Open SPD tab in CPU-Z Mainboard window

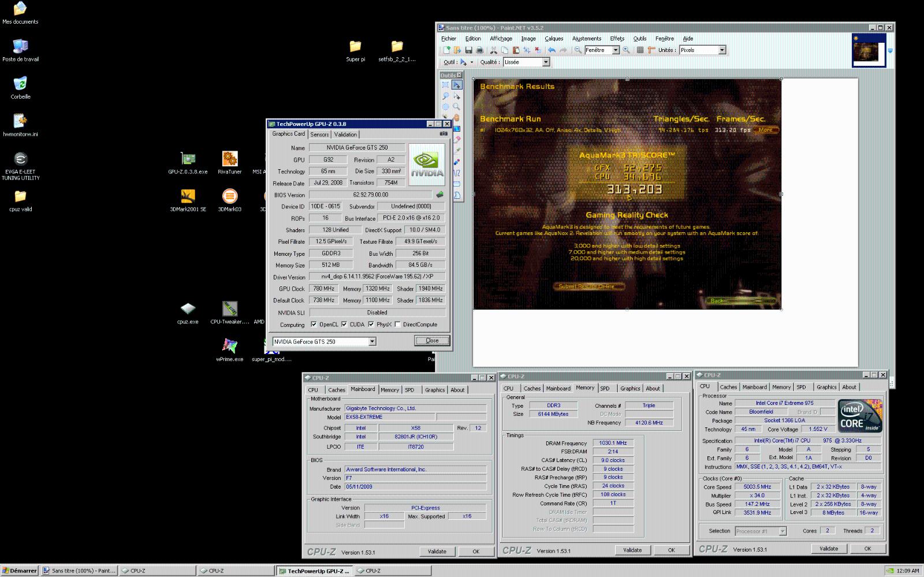click(409, 390)
